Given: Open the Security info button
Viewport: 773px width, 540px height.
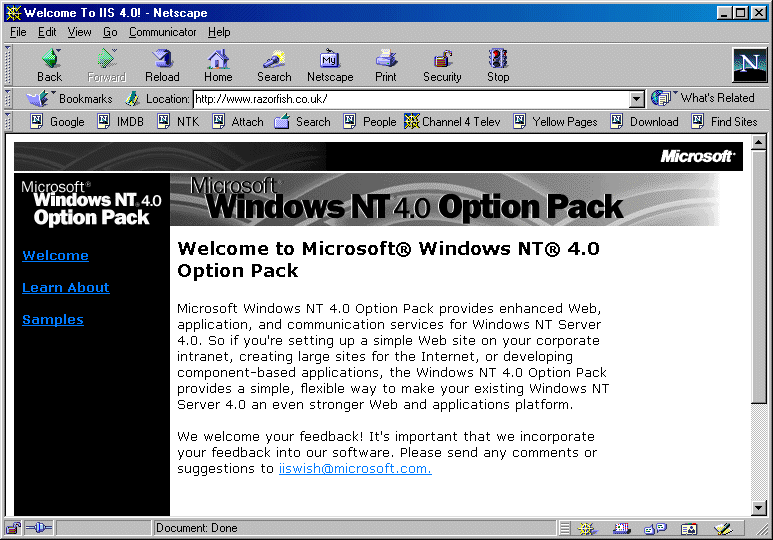Looking at the screenshot, I should tap(442, 65).
